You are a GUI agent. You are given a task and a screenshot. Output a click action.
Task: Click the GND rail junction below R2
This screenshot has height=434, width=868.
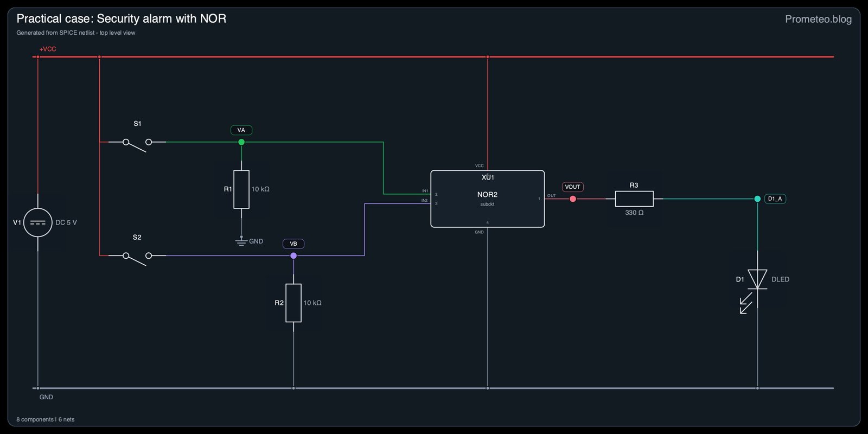(x=293, y=388)
